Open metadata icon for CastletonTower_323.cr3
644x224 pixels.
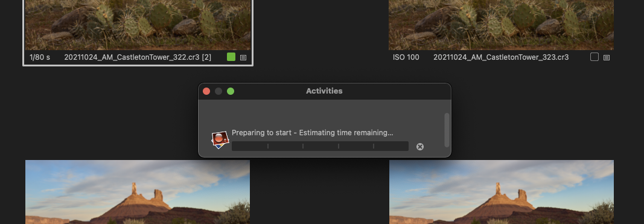[x=607, y=57]
